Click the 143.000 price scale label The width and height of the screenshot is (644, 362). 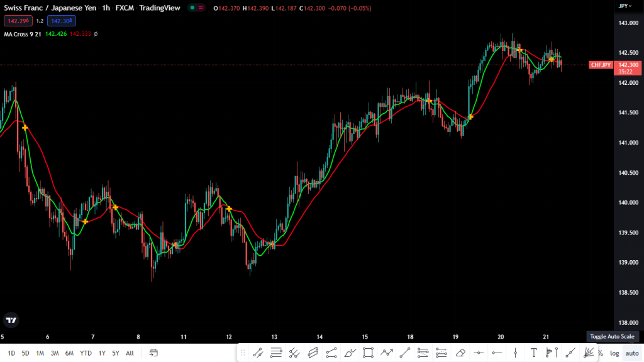[628, 23]
